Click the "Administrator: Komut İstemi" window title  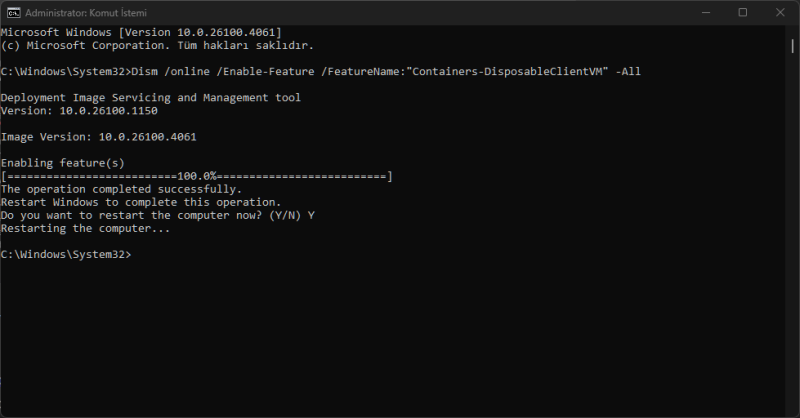click(x=80, y=13)
